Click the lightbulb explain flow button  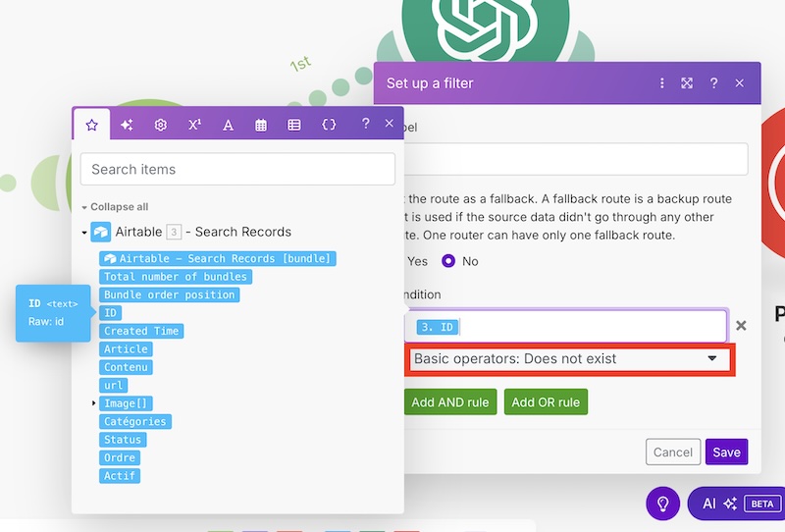(663, 503)
